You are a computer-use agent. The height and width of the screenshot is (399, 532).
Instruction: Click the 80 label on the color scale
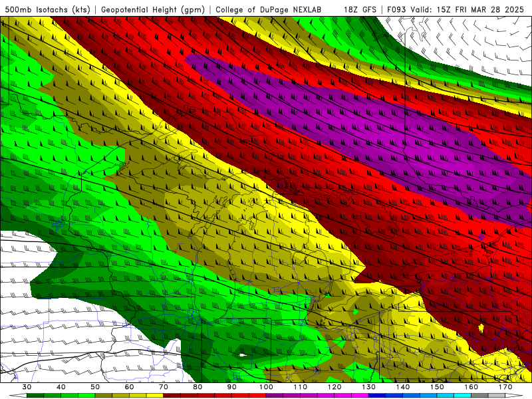click(x=198, y=387)
